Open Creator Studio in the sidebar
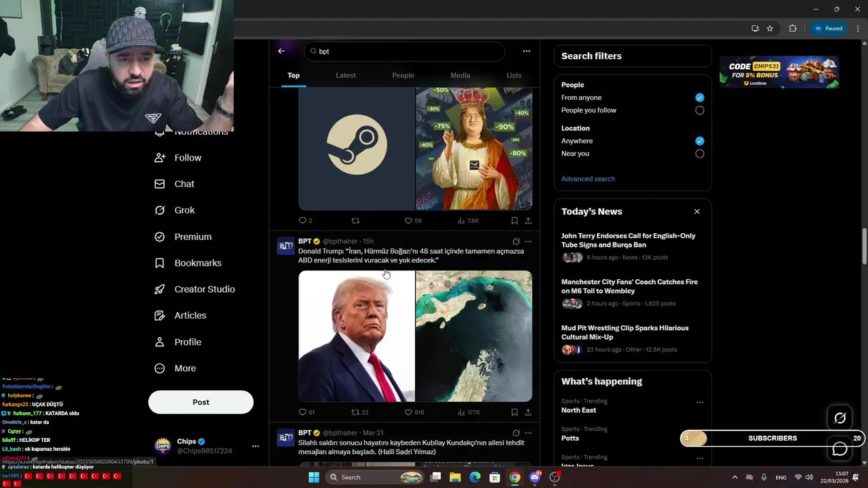 pyautogui.click(x=195, y=289)
